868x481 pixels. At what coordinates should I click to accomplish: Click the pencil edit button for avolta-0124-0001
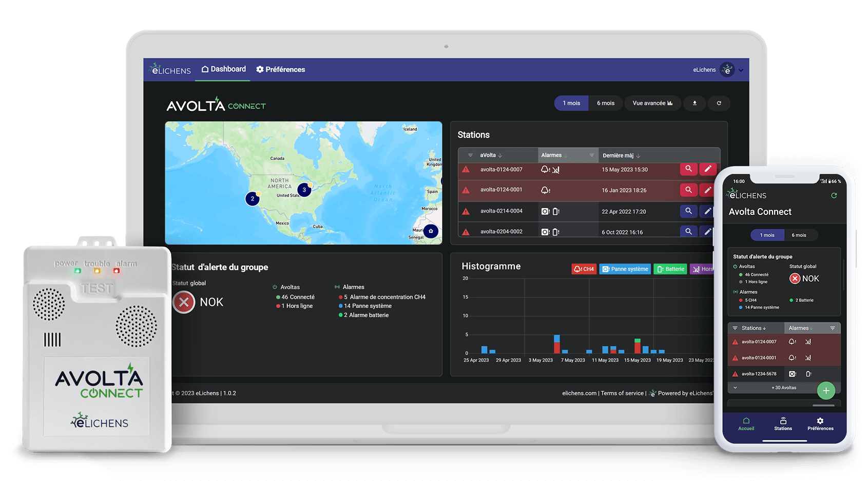pos(707,190)
